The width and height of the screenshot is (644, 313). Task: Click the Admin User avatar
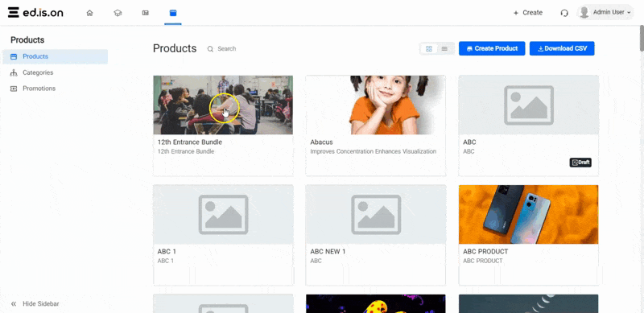[584, 12]
